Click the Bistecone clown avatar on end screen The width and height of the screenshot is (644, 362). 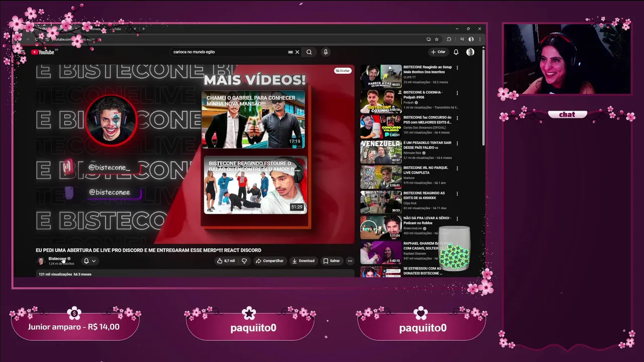(111, 121)
